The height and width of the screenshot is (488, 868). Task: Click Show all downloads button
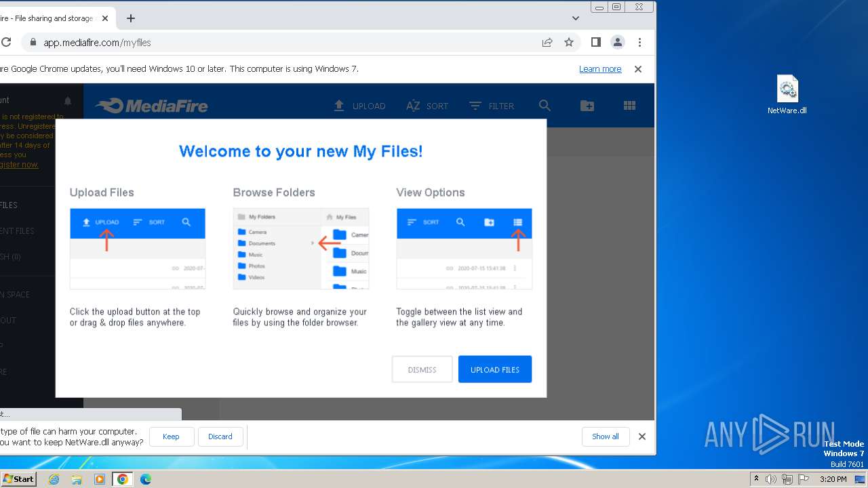click(x=606, y=436)
